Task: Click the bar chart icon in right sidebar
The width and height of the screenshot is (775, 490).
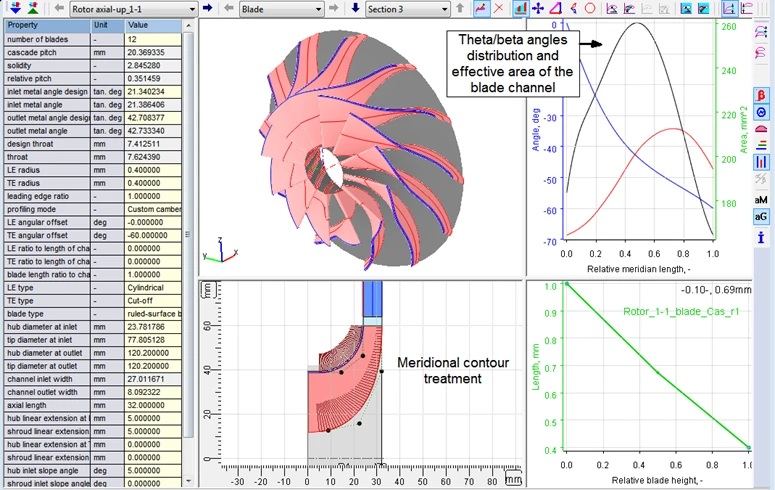Action: [761, 161]
